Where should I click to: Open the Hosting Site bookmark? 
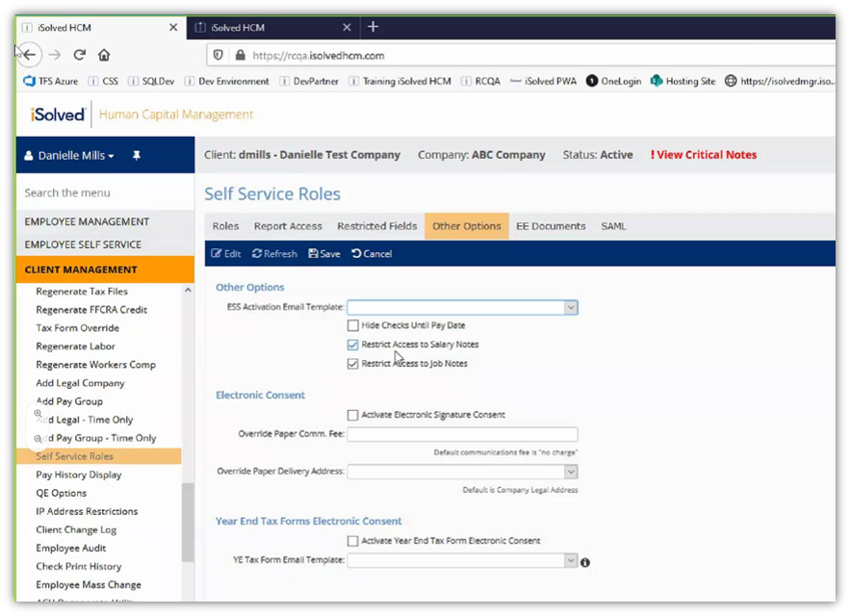[x=683, y=82]
